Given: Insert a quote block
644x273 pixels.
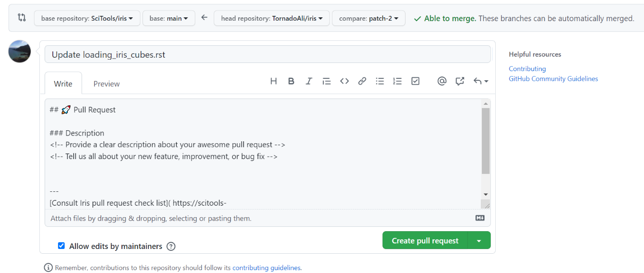Looking at the screenshot, I should coord(327,81).
